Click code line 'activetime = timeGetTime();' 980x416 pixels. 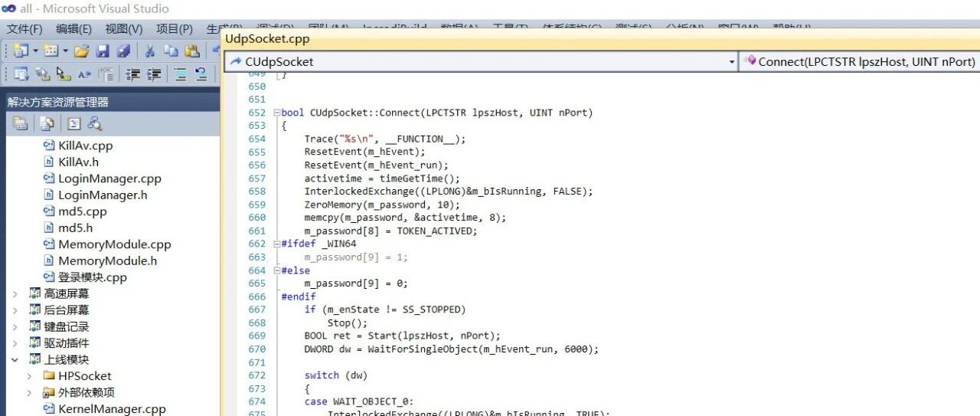coord(382,179)
